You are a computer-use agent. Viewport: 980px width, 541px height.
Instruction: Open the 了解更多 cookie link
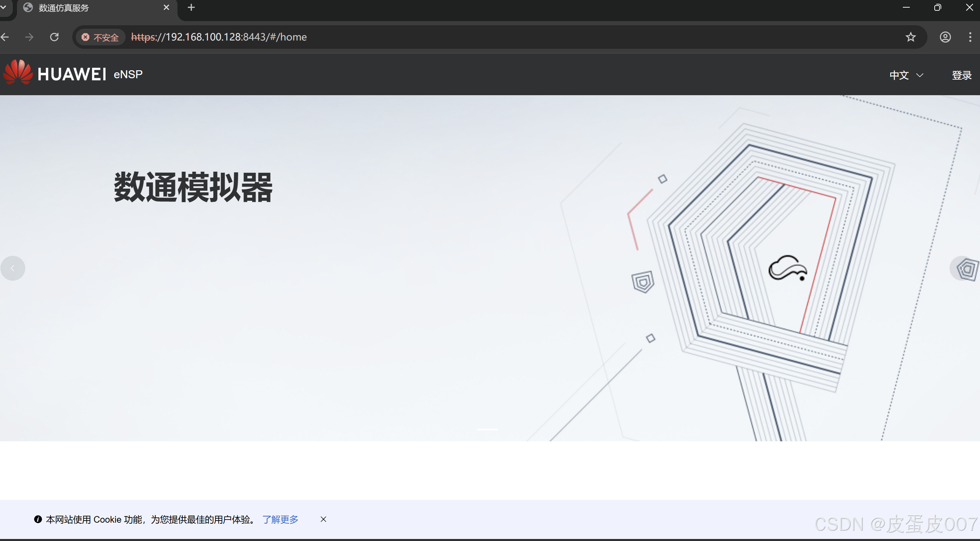pyautogui.click(x=281, y=519)
